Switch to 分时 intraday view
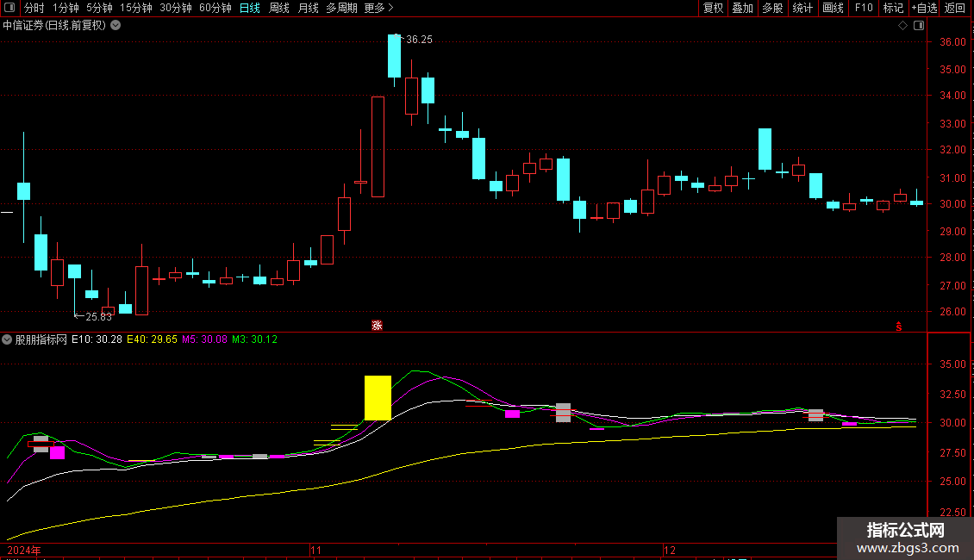Viewport: 974px width, 560px height. pos(34,8)
